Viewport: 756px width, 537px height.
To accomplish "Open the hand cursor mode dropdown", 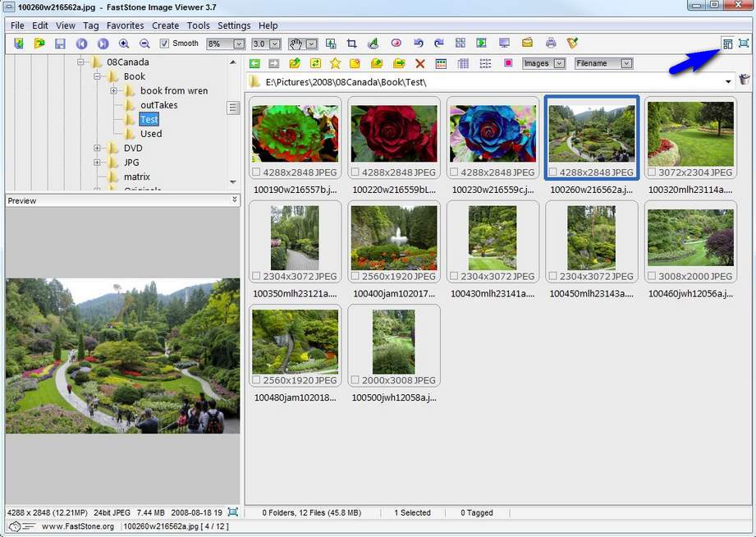I will 311,44.
